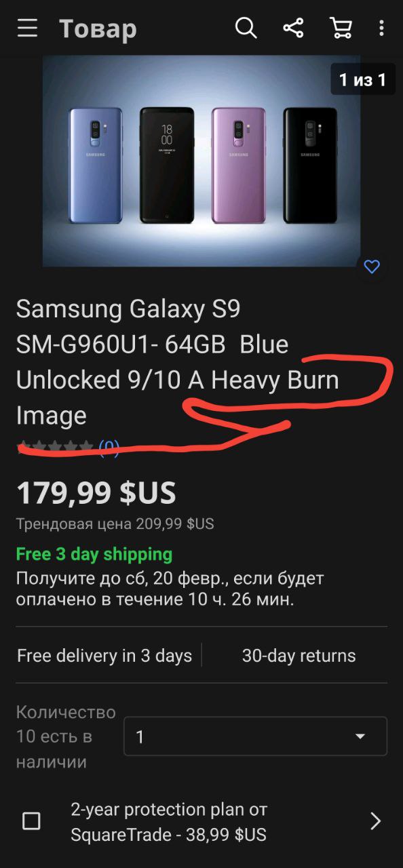This screenshot has width=403, height=868.
Task: Open the quantity dropdown
Action: pyautogui.click(x=255, y=736)
